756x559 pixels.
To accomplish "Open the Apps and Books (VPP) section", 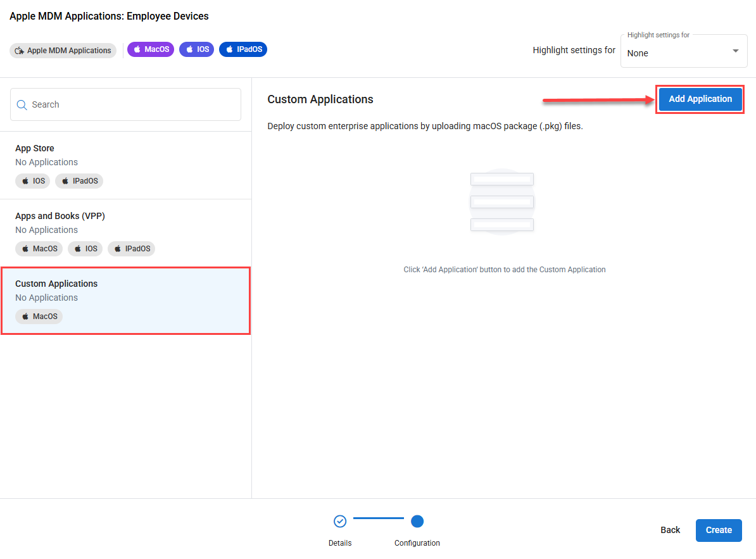I will pos(126,233).
